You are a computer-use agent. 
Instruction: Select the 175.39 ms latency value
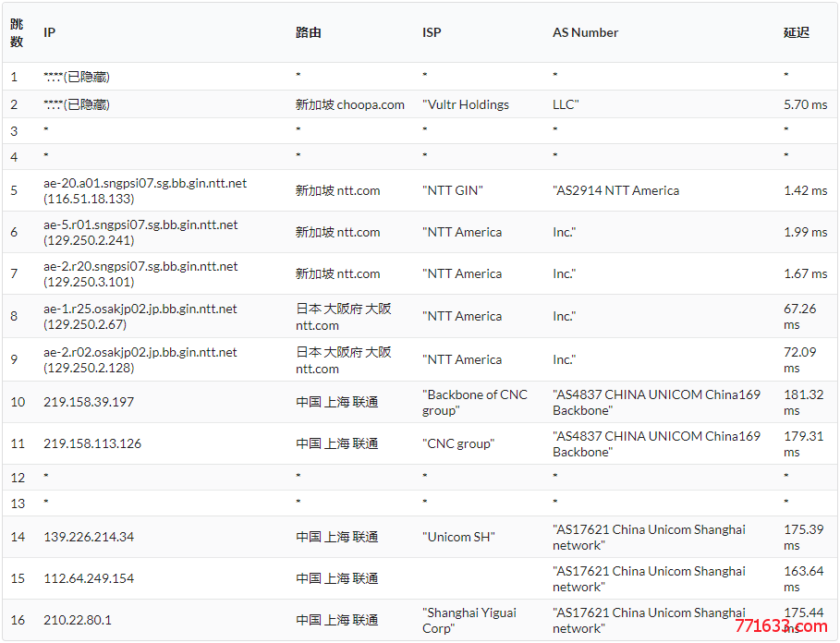point(804,537)
